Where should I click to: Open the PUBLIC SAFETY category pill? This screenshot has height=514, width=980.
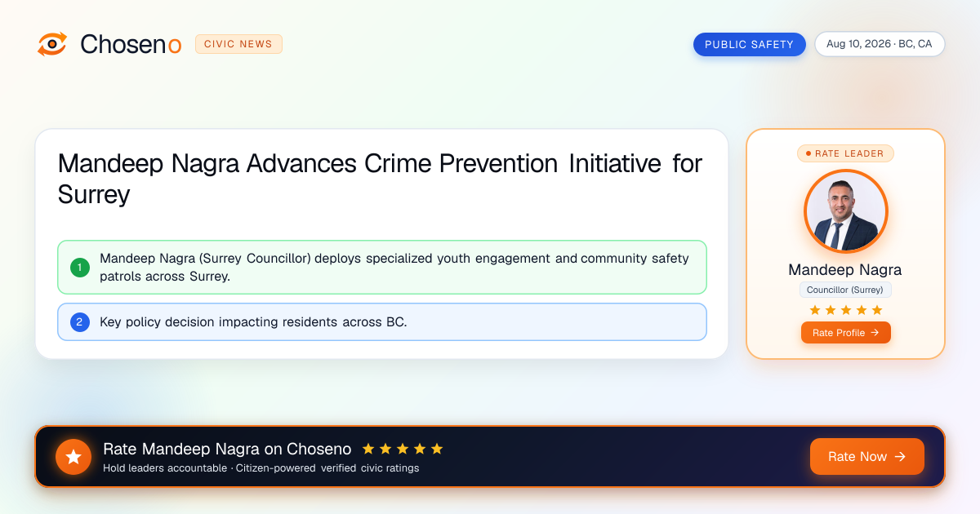pyautogui.click(x=749, y=44)
